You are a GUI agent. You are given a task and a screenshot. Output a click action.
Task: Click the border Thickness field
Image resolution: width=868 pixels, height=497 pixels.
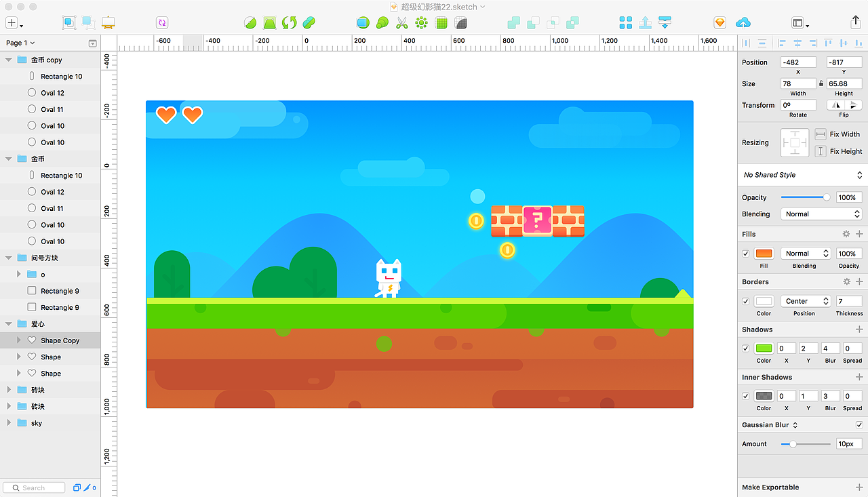[x=849, y=301]
